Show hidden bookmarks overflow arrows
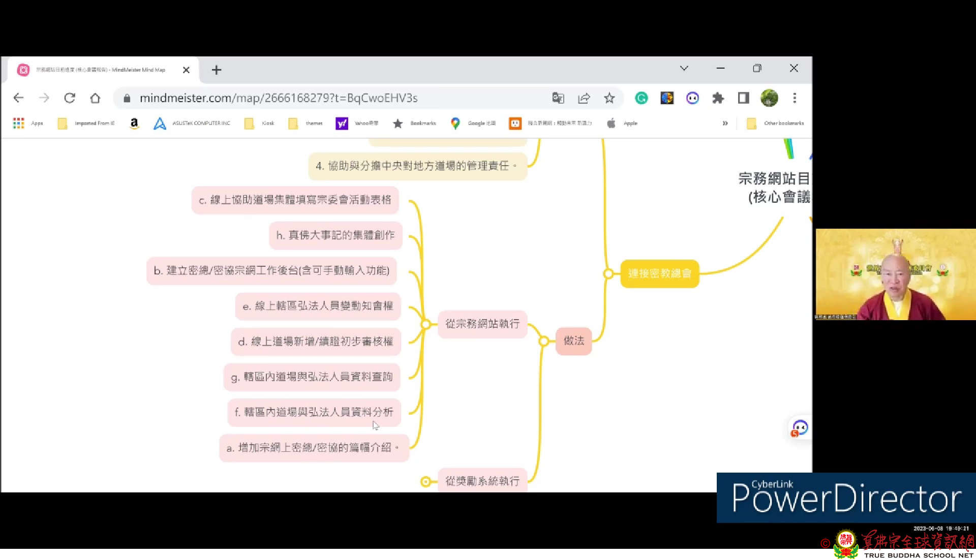 pyautogui.click(x=725, y=123)
